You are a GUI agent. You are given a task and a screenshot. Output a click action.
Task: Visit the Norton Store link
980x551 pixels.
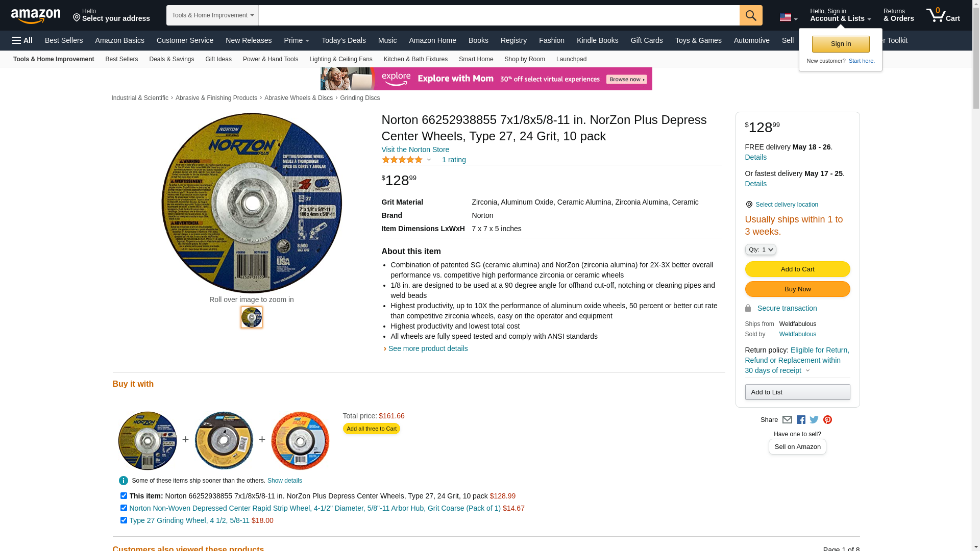(x=415, y=149)
